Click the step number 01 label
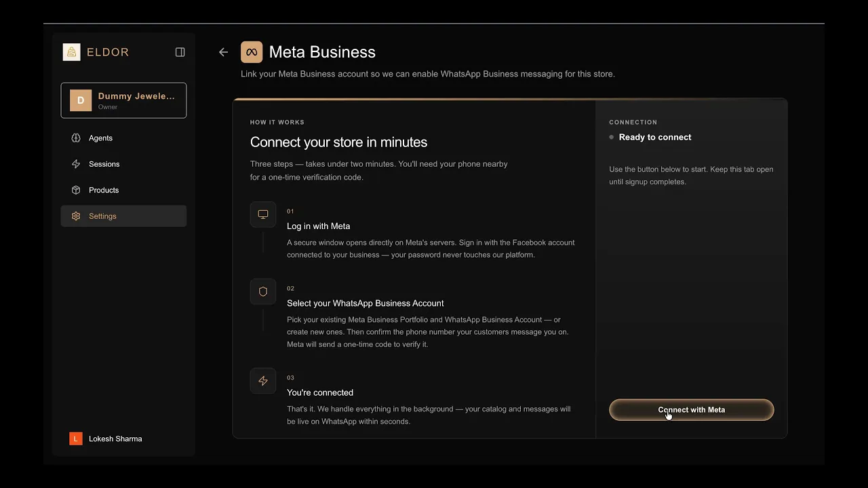 pyautogui.click(x=290, y=211)
